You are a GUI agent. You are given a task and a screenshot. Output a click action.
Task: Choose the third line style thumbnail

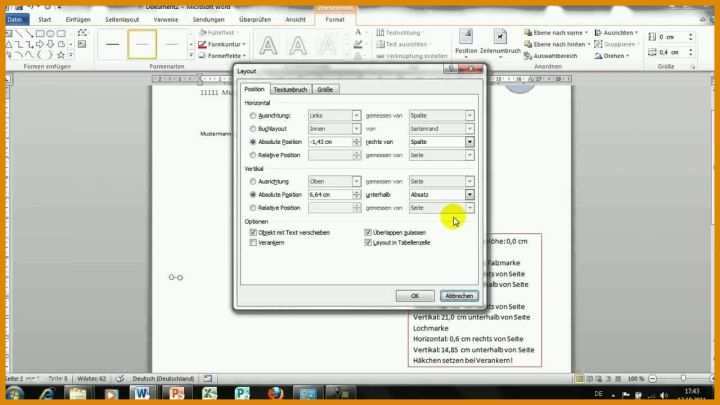point(172,44)
